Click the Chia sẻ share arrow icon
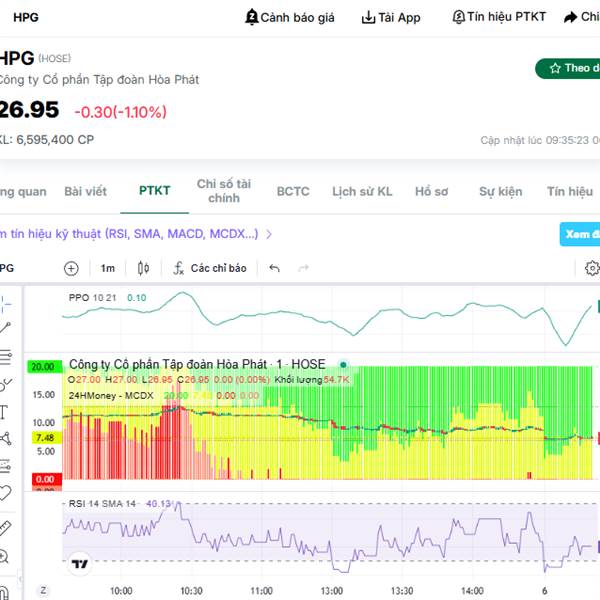 coord(570,17)
